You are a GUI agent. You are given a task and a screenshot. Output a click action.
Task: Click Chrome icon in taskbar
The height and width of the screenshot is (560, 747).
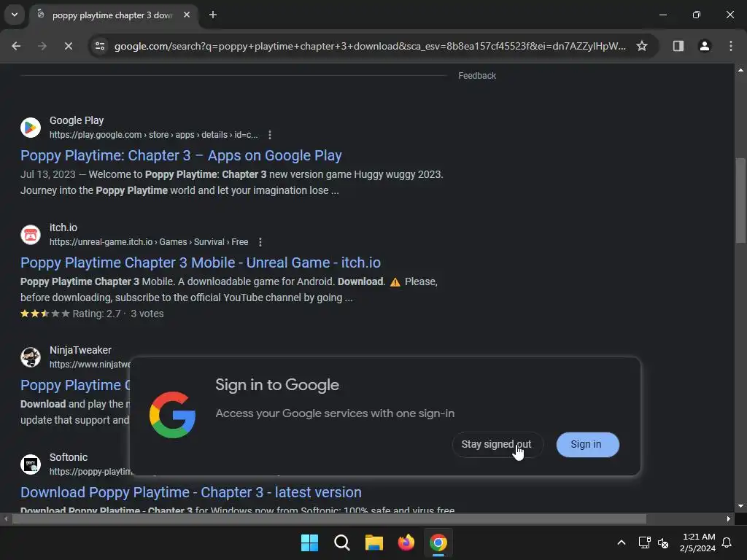pyautogui.click(x=438, y=542)
